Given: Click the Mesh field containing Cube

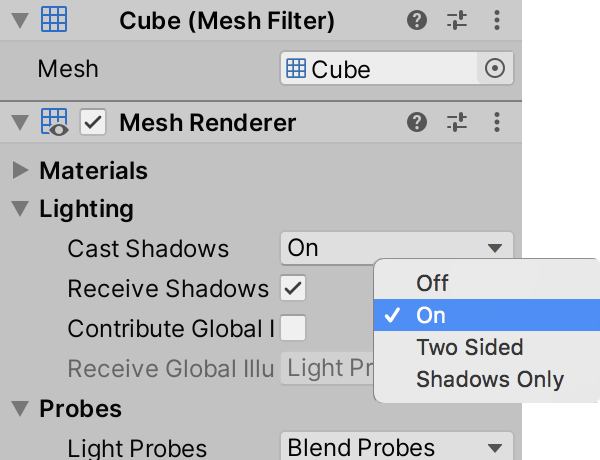Looking at the screenshot, I should click(x=380, y=69).
